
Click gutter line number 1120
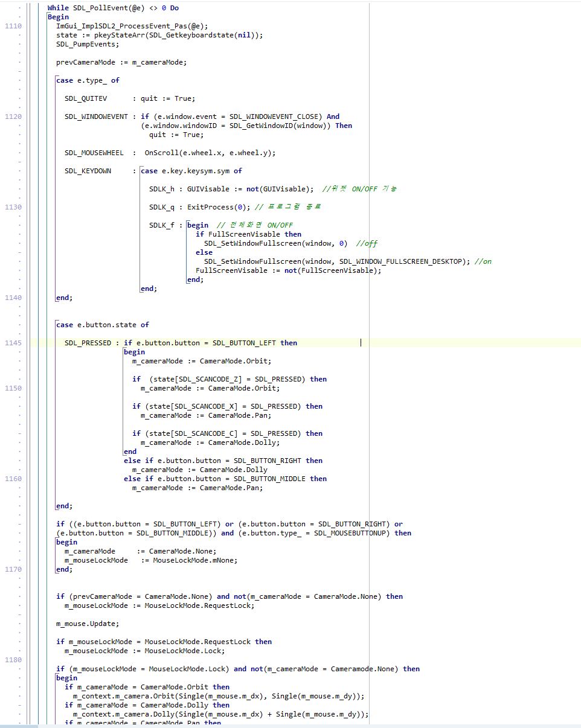click(x=13, y=117)
